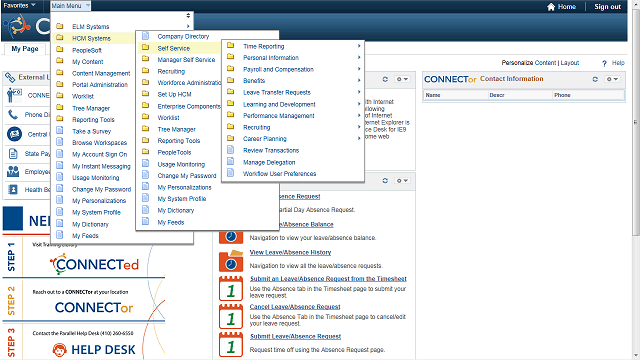Expand Performance Management submenu arrow
The width and height of the screenshot is (640, 360).
pyautogui.click(x=359, y=116)
